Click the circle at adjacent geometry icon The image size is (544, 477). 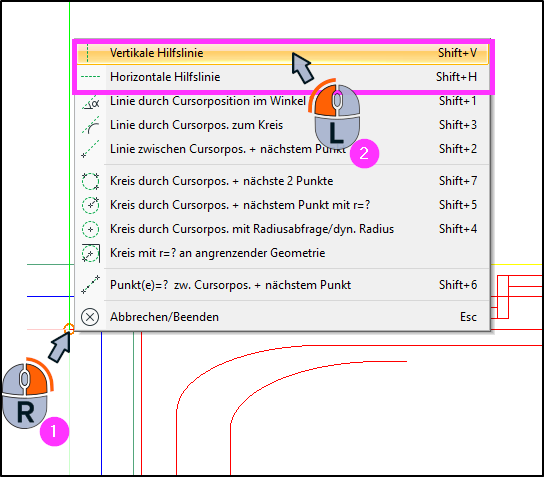[90, 253]
